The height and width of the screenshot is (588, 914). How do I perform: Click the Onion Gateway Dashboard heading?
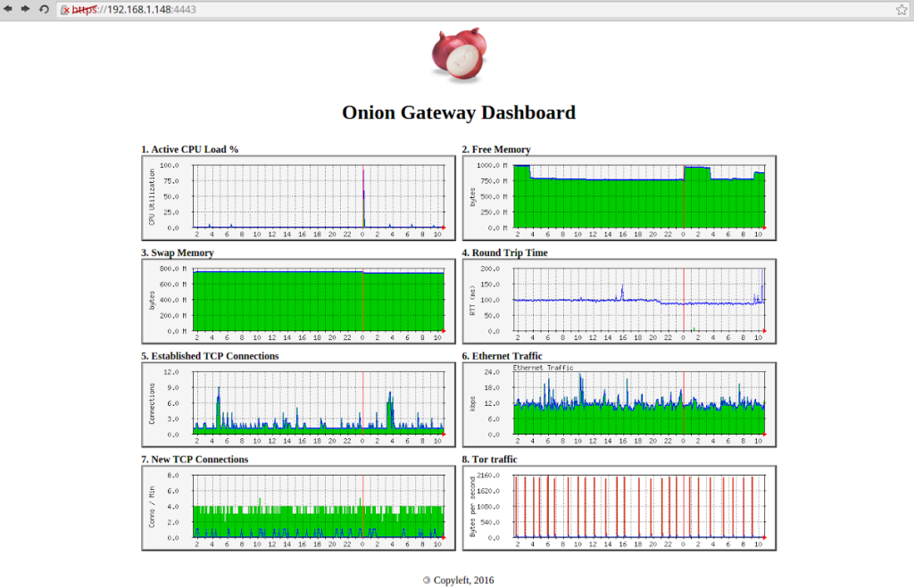459,112
